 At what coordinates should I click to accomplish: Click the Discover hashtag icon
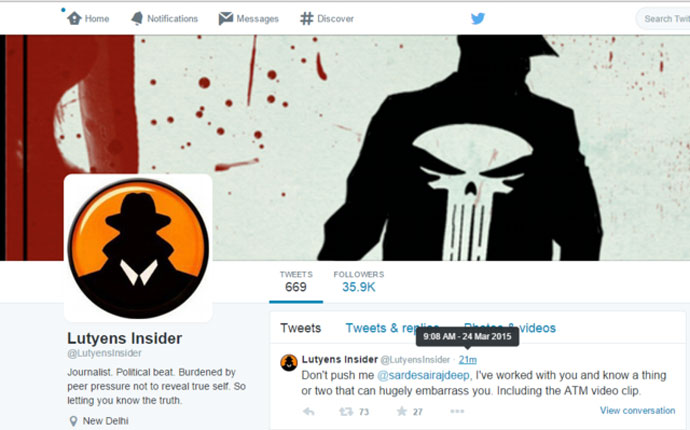[x=306, y=18]
